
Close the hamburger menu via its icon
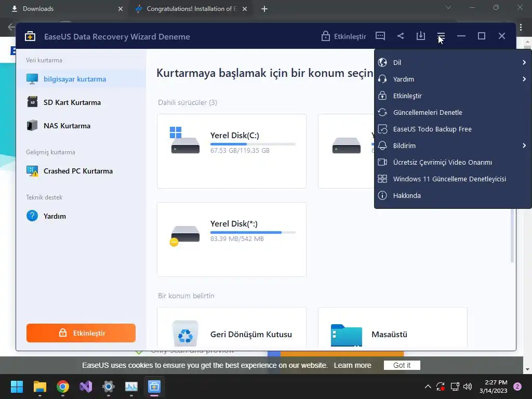(x=441, y=36)
